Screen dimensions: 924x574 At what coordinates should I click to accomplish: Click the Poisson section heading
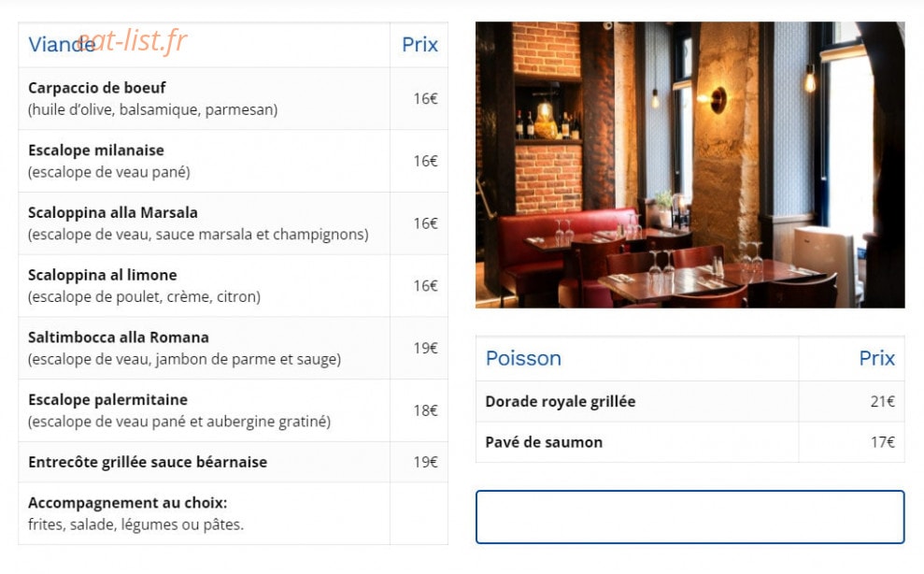click(x=523, y=358)
